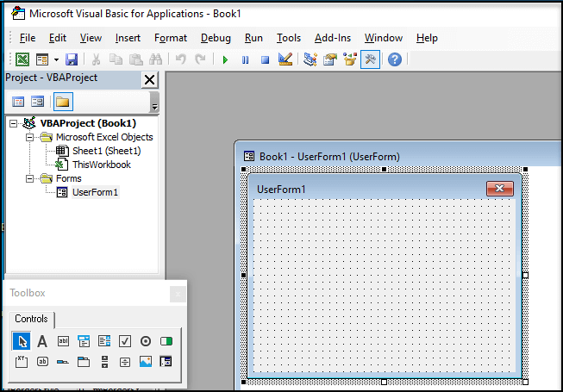Click the Paste clipboard icon
This screenshot has height=392, width=563.
tap(135, 59)
